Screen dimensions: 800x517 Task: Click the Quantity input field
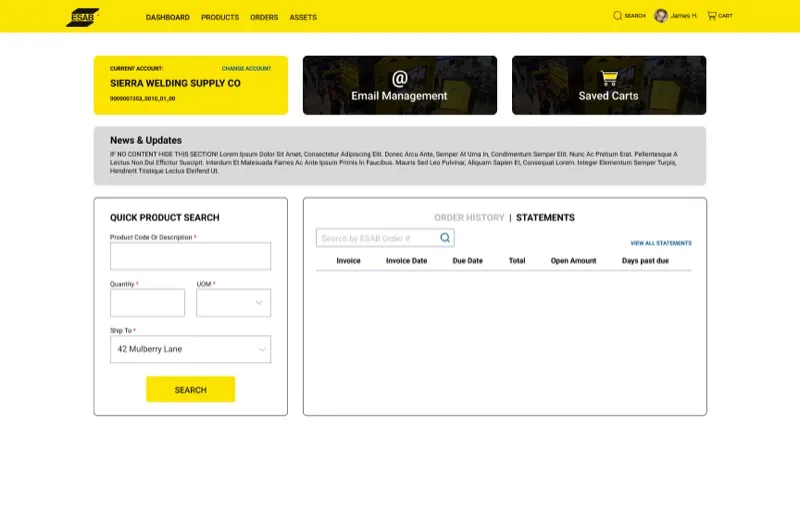point(147,303)
